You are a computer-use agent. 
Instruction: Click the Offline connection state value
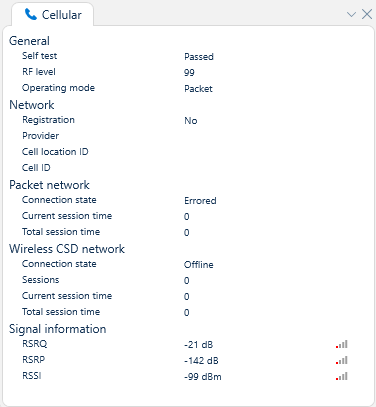[199, 265]
